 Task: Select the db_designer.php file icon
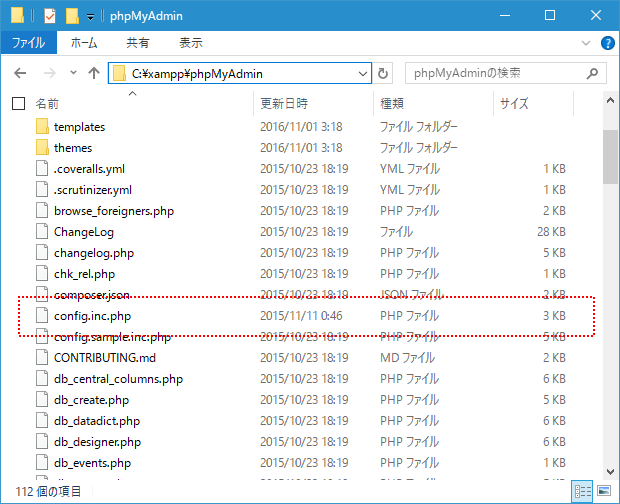coord(42,442)
